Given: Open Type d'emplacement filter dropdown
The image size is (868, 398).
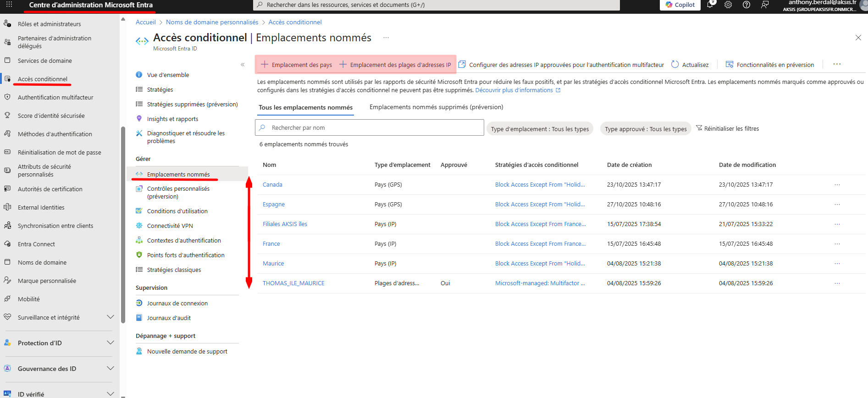Looking at the screenshot, I should click(x=540, y=129).
